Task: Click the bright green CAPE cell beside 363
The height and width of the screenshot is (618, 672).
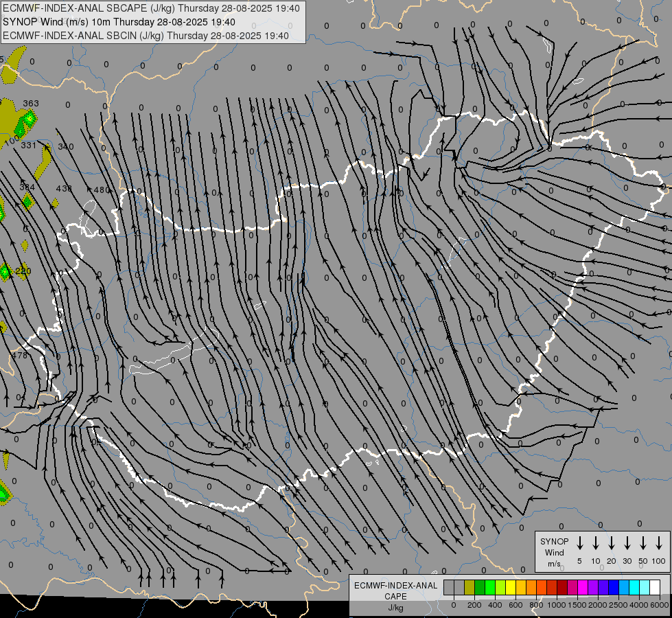Action: (x=29, y=117)
